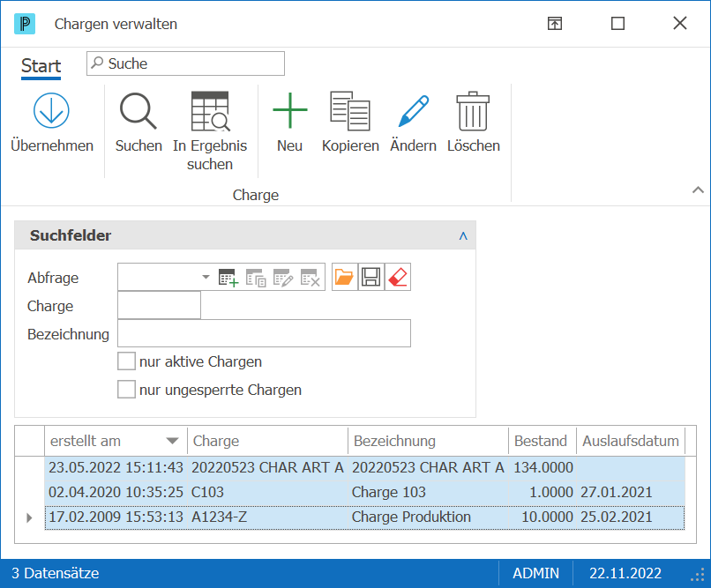The height and width of the screenshot is (588, 711).
Task: Click the 134.0000 Bestand value
Action: point(543,467)
